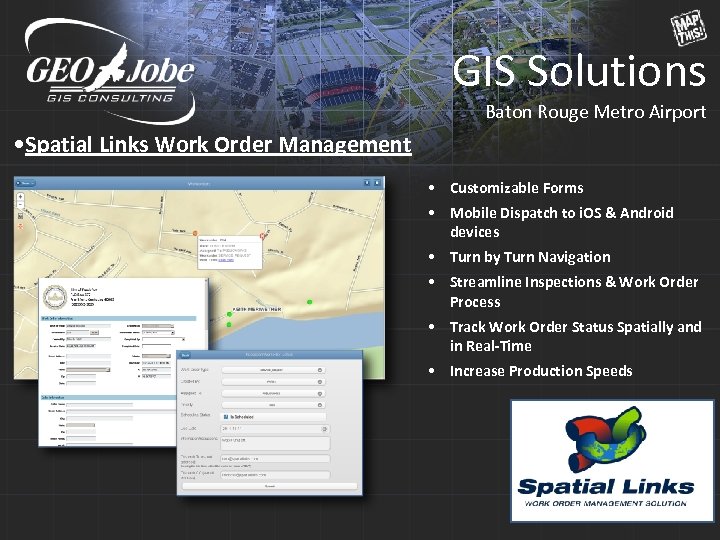Click the 'Increase Production Speeds' bullet
Viewport: 720px width, 540px height.
[x=541, y=371]
